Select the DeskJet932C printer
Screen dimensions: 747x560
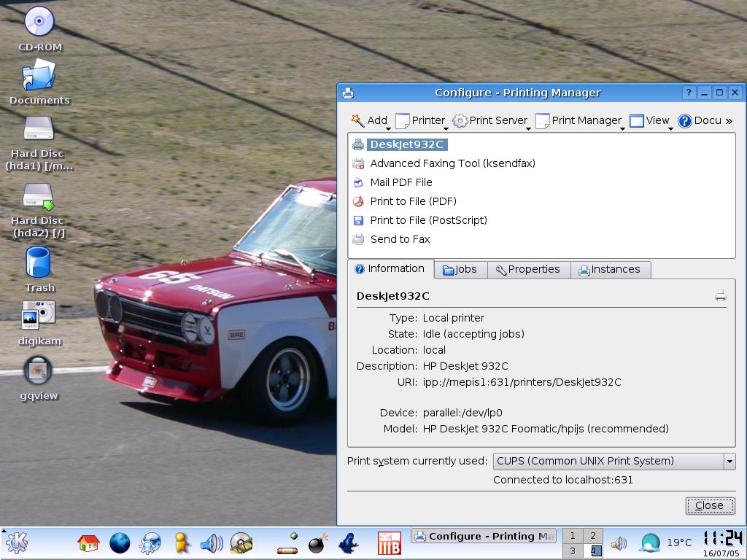(406, 144)
